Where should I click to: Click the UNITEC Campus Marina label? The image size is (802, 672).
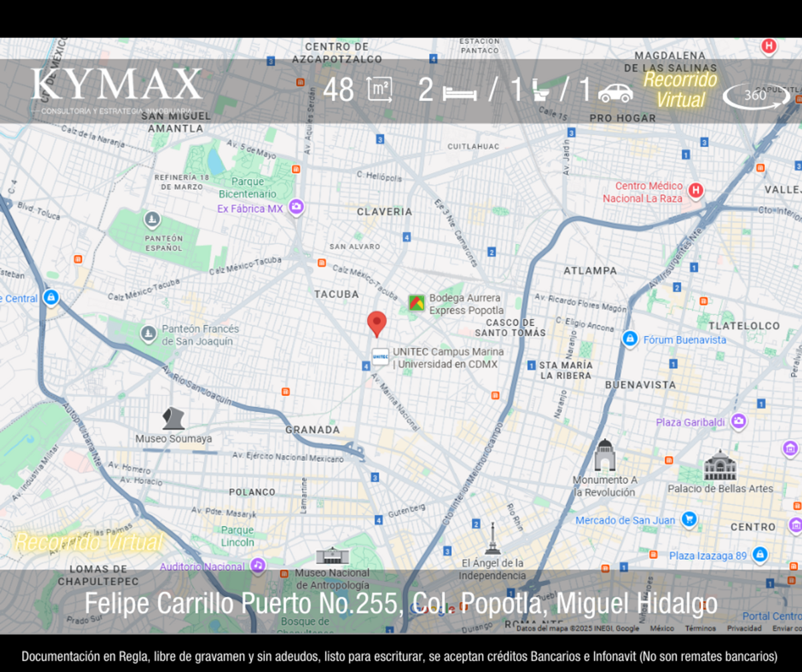point(448,358)
